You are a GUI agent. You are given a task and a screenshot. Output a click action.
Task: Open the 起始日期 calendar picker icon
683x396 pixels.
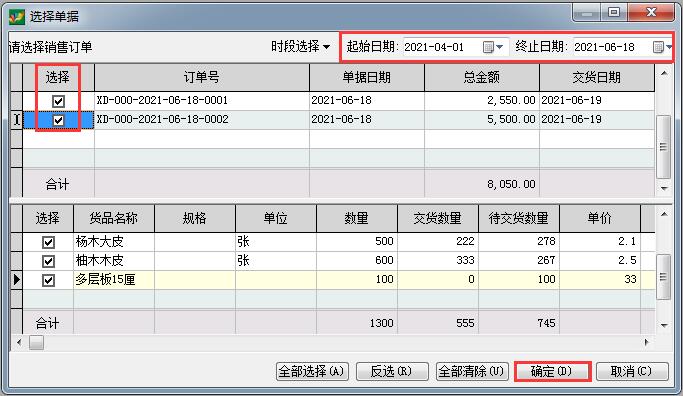(x=489, y=47)
